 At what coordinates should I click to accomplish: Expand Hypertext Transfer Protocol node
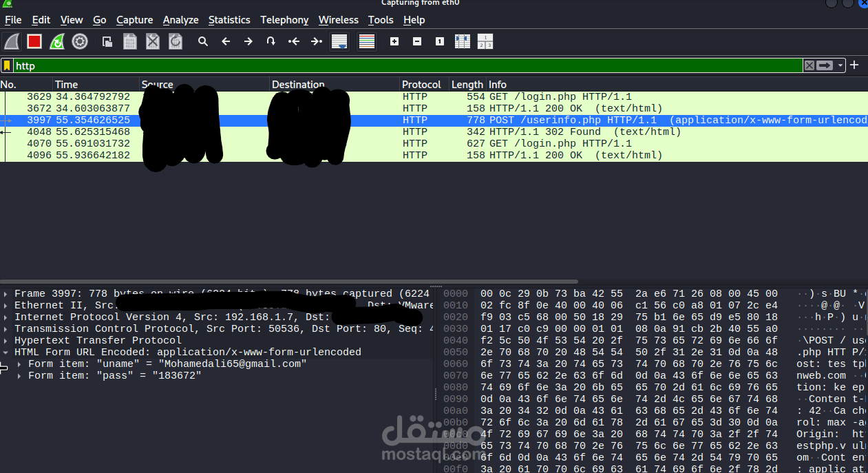point(6,341)
